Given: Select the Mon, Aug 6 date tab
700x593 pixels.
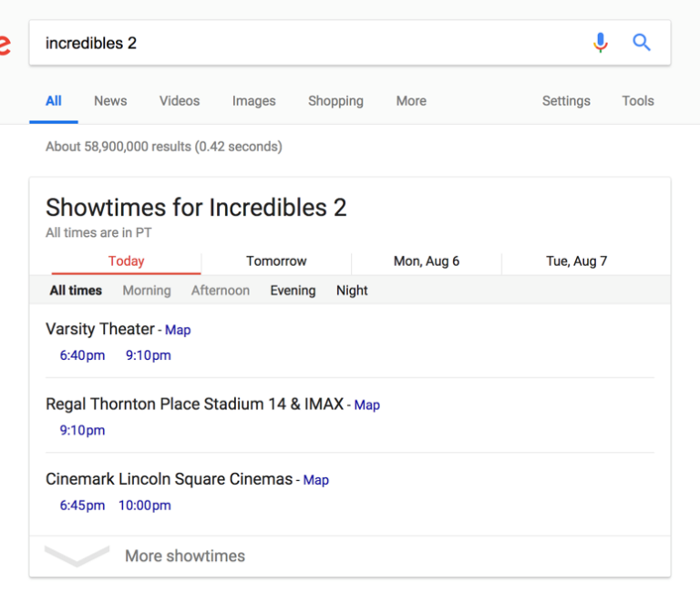Looking at the screenshot, I should (427, 261).
